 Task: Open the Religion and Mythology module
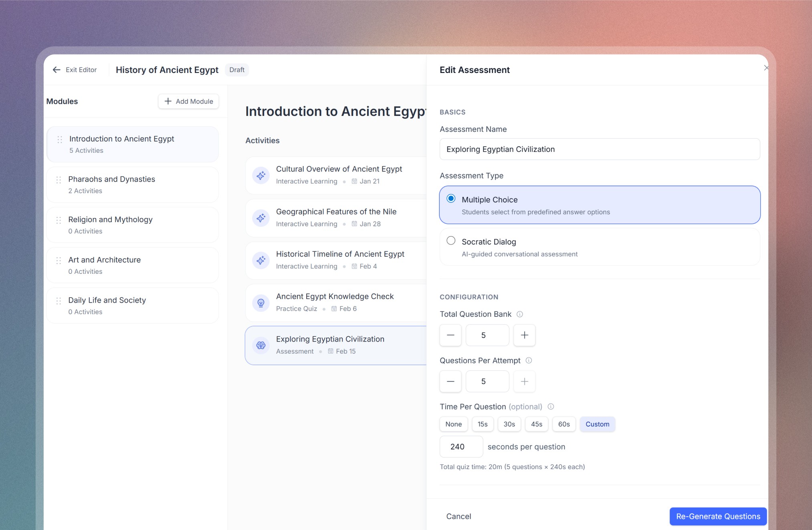[x=132, y=225]
